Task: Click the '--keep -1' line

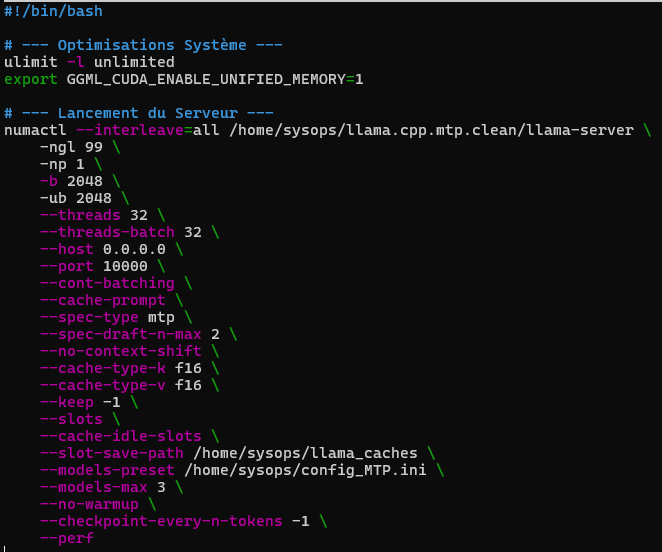Action: [x=80, y=402]
